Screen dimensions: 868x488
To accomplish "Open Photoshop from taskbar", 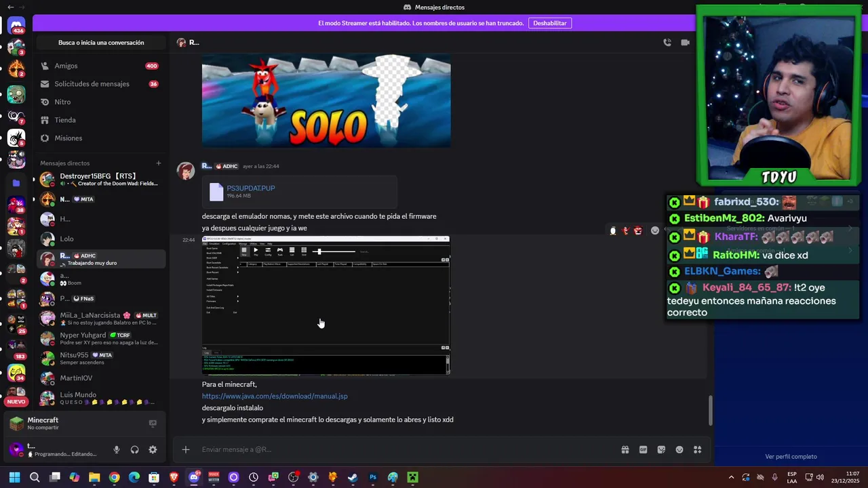I will point(373,477).
